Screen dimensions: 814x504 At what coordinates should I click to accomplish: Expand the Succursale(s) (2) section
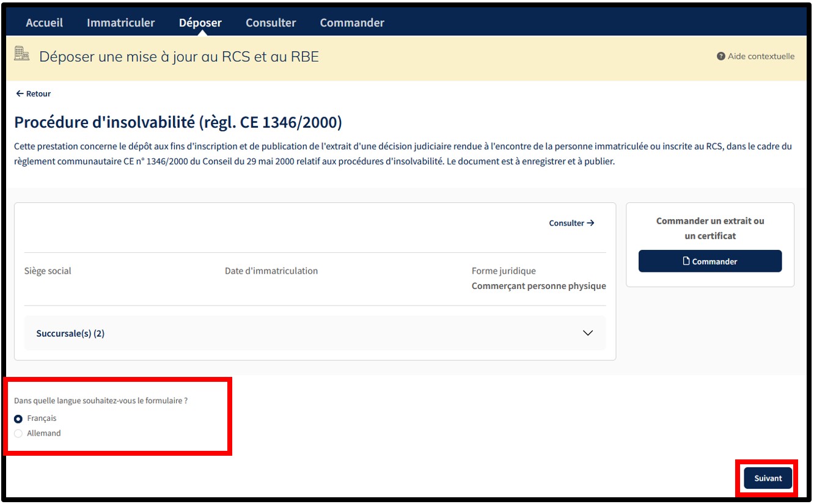pyautogui.click(x=70, y=334)
